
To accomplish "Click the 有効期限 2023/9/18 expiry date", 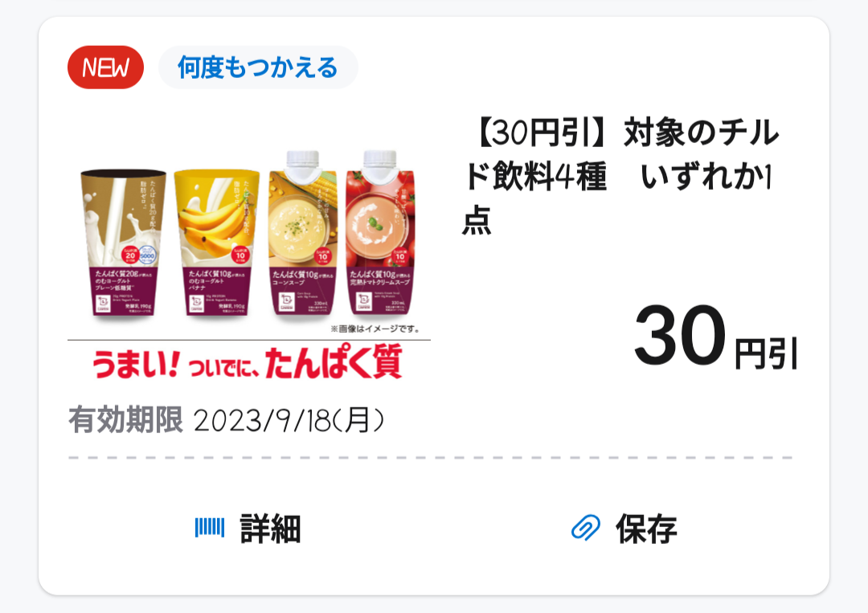I will [x=226, y=420].
